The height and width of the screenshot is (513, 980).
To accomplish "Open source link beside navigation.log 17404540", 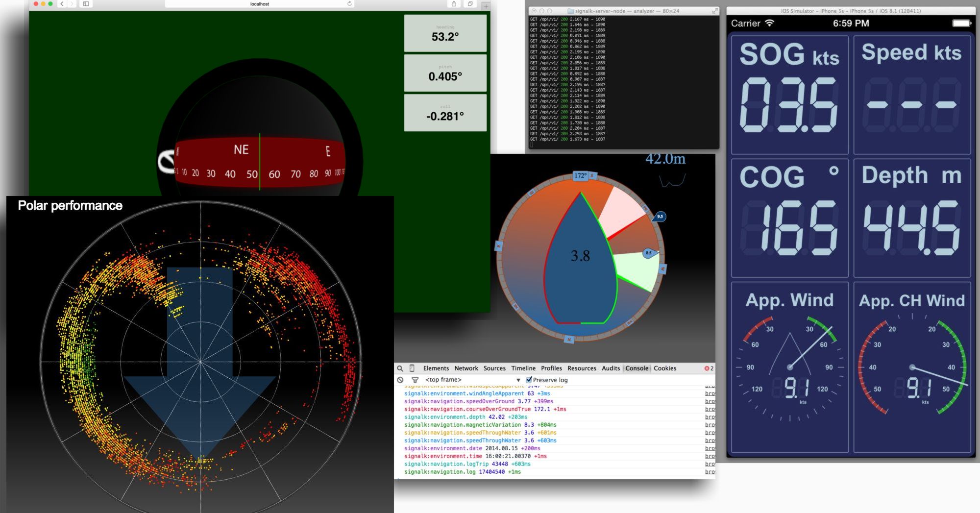I will [710, 472].
